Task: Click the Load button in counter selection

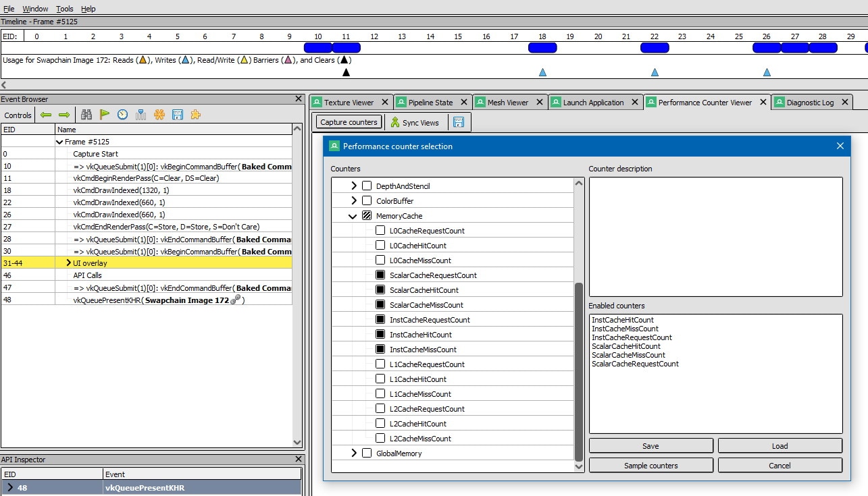Action: (x=780, y=446)
